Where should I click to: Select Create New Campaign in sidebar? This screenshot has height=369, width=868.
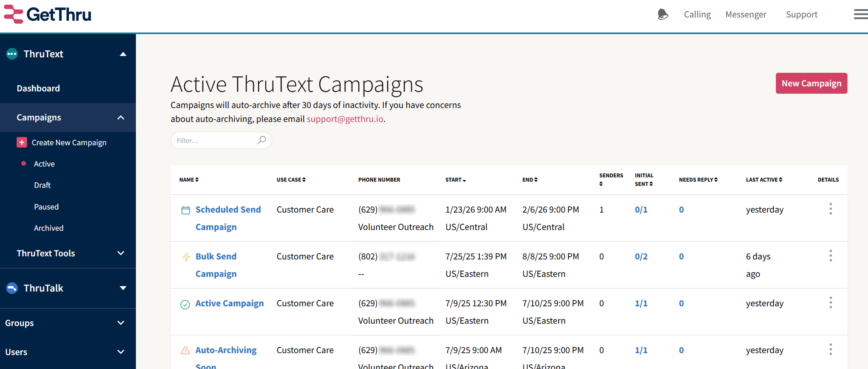pos(69,142)
